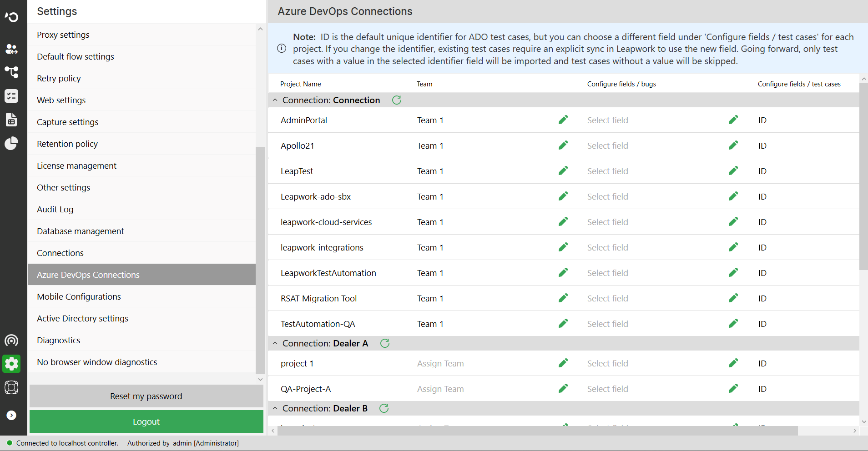Open the Users and teams sidebar icon
The height and width of the screenshot is (451, 868).
point(11,49)
